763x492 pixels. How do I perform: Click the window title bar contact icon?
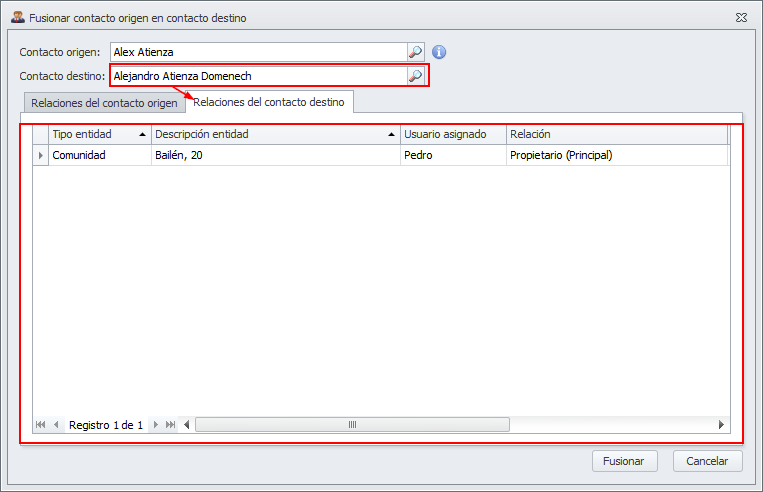[x=17, y=18]
